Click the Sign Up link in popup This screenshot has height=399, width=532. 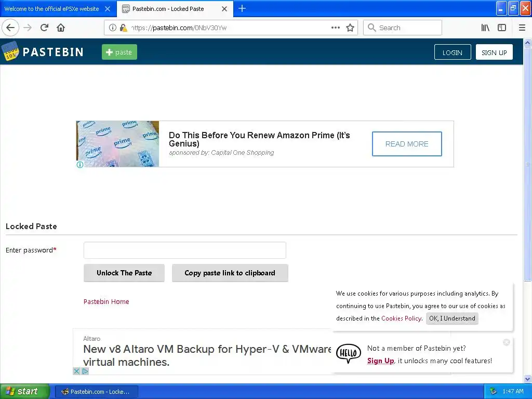pyautogui.click(x=380, y=361)
